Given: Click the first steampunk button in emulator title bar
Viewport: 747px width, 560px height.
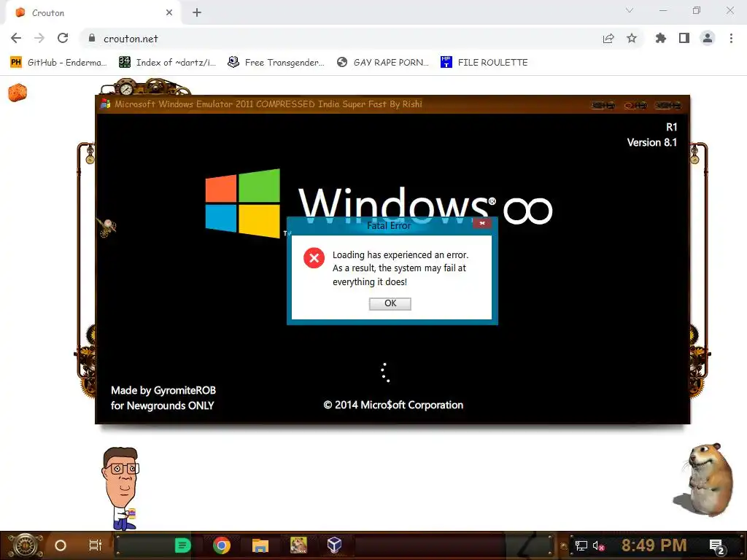Looking at the screenshot, I should tap(603, 105).
